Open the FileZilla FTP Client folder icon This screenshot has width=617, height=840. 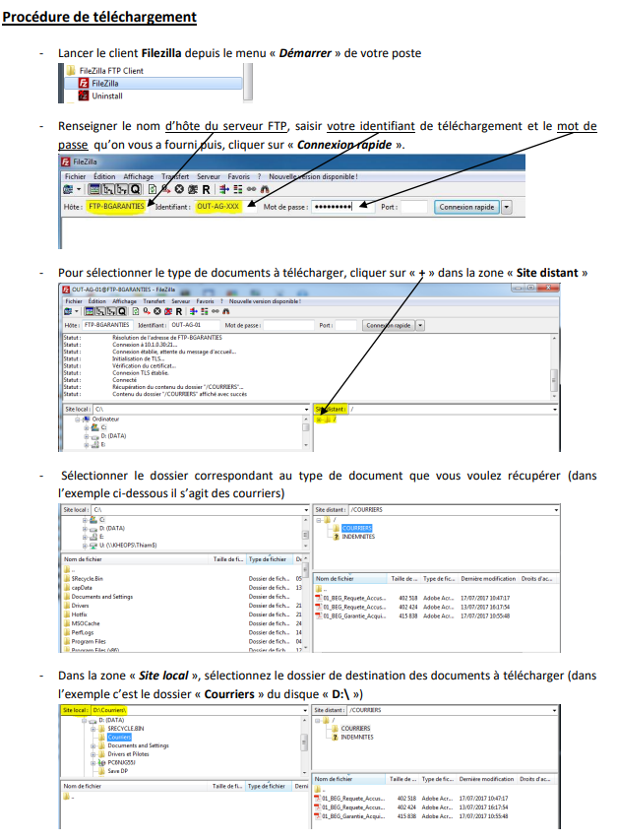(x=71, y=72)
